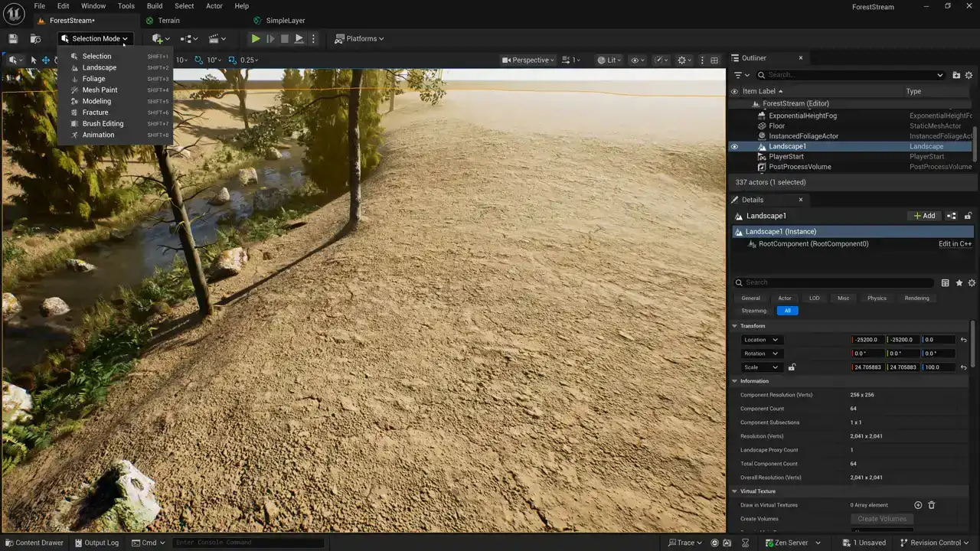Click the reset Location arrow icon
The height and width of the screenshot is (551, 980).
963,340
